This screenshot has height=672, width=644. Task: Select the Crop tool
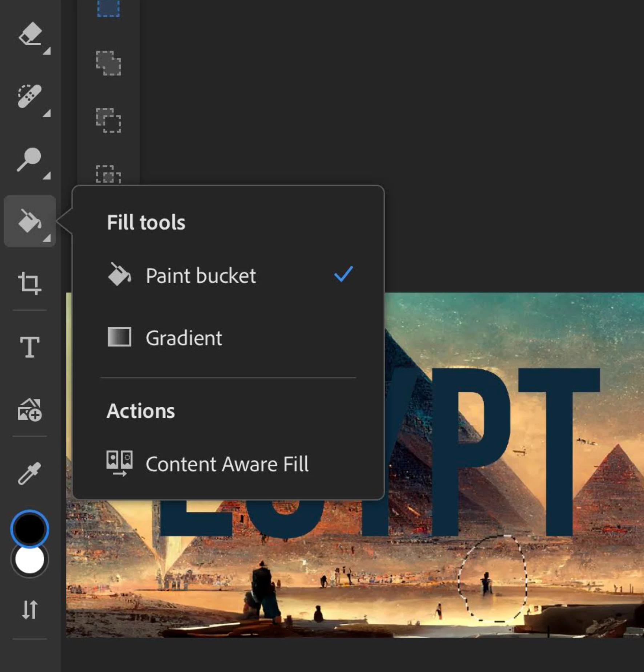coord(29,283)
